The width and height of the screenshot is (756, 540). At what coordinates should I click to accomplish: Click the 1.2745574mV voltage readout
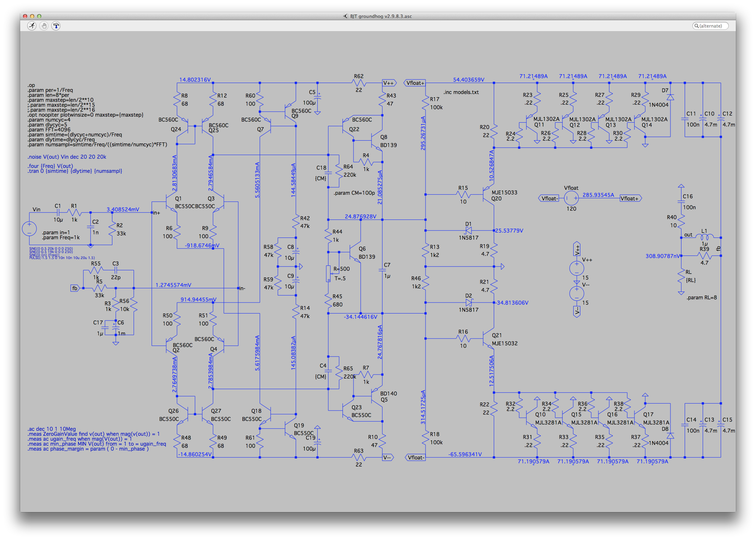(x=173, y=285)
